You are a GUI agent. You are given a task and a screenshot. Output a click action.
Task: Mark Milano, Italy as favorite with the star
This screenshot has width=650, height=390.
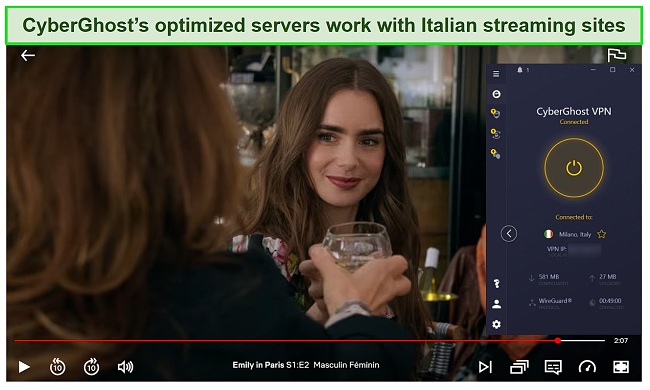click(601, 234)
